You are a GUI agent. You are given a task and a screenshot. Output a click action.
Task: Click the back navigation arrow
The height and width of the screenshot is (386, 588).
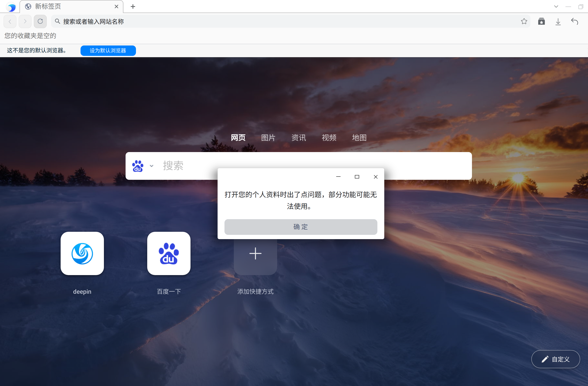(10, 21)
